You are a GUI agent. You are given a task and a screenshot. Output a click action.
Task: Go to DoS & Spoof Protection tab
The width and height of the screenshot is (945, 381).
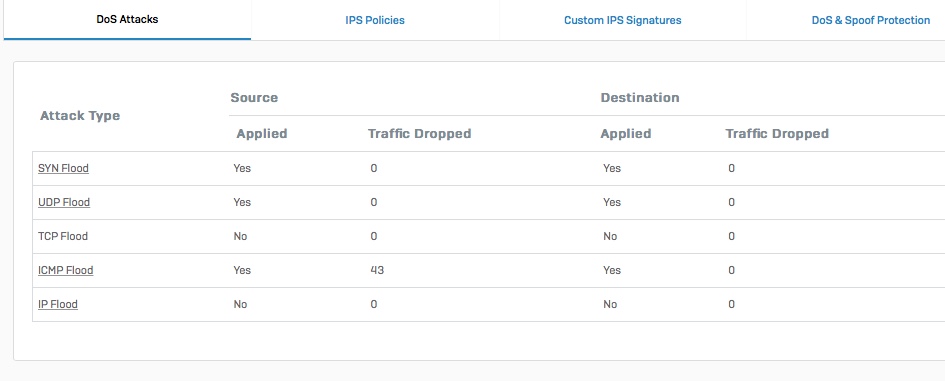pyautogui.click(x=870, y=20)
